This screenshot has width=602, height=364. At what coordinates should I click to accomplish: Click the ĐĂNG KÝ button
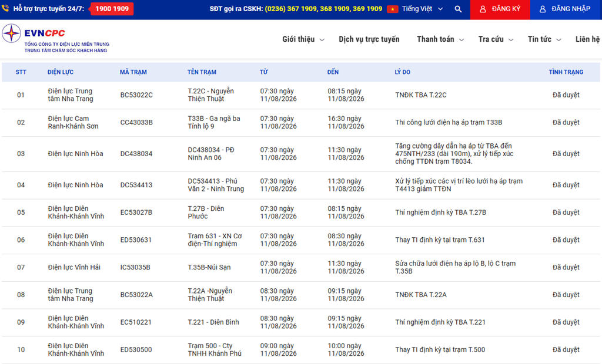[x=500, y=9]
